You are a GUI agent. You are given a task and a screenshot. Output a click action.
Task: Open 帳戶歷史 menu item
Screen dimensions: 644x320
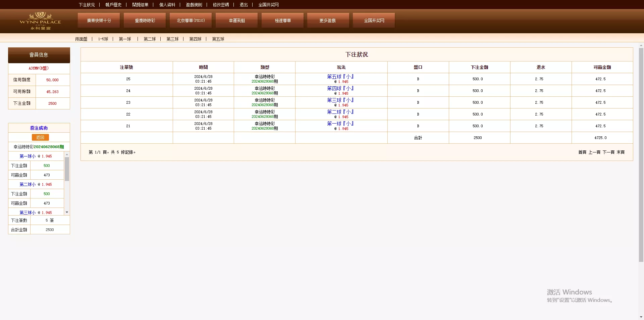click(113, 5)
